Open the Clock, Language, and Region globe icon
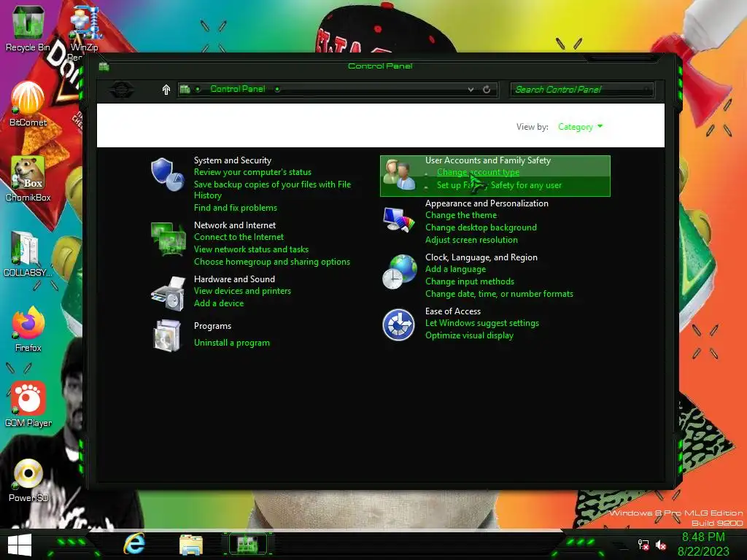747x560 pixels. click(x=399, y=272)
